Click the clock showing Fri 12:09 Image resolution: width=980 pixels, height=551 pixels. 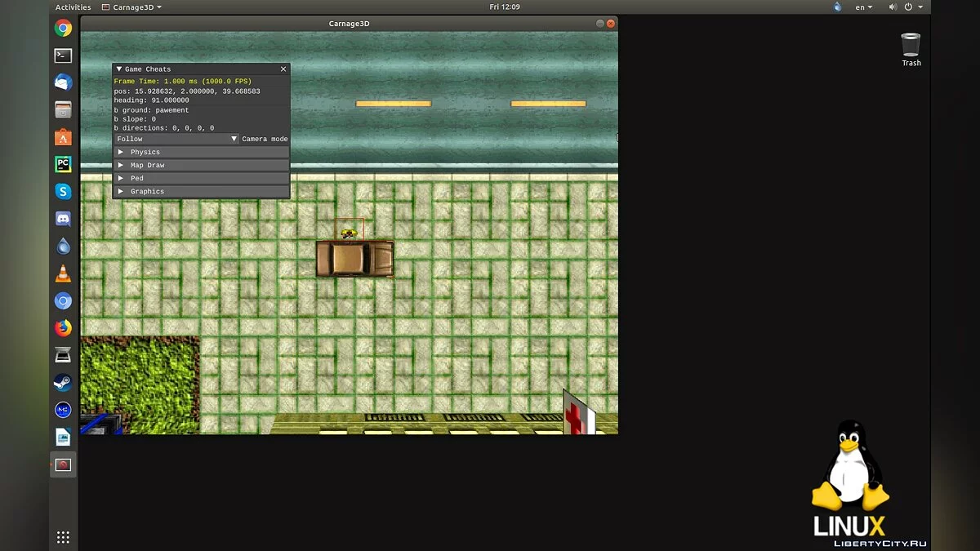coord(506,7)
